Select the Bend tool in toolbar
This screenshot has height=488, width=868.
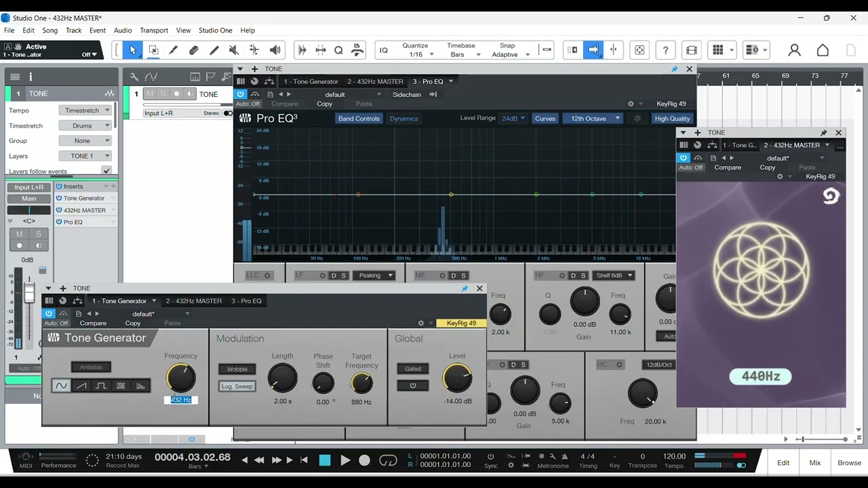click(254, 49)
